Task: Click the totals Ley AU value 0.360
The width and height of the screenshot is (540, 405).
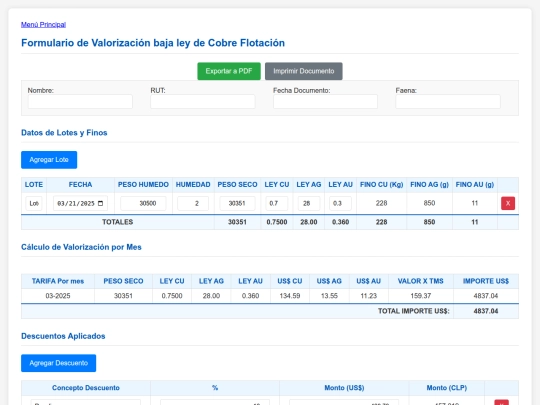Action: pos(340,222)
